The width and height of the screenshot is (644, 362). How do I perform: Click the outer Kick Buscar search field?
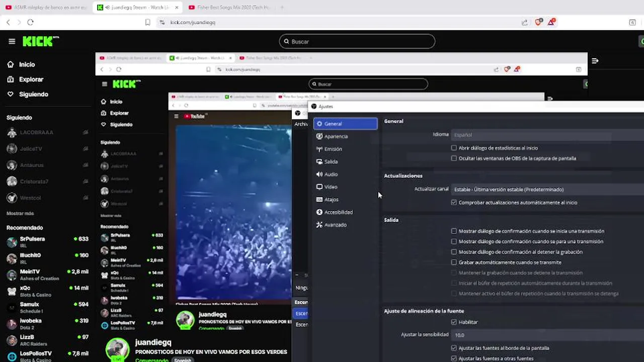point(357,41)
